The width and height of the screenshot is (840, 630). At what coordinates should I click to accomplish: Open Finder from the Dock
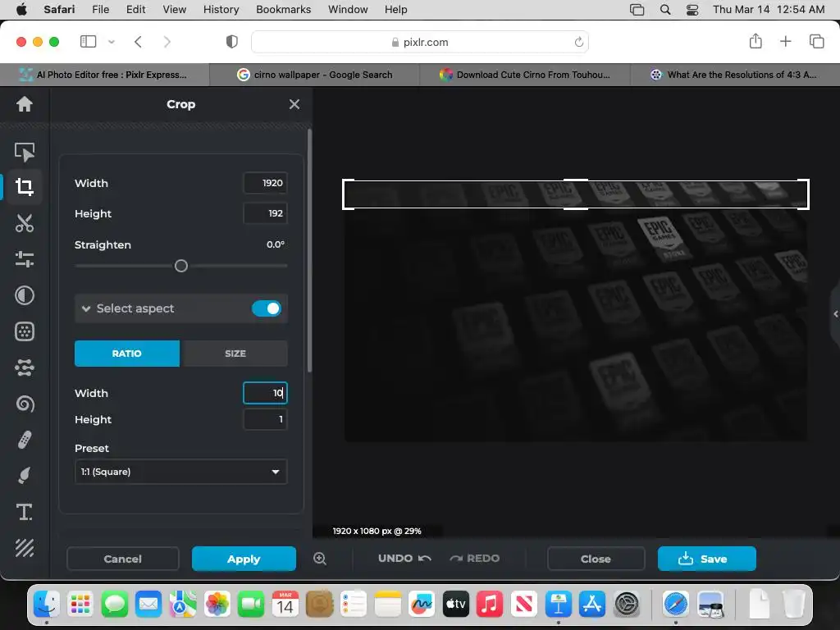coord(47,605)
